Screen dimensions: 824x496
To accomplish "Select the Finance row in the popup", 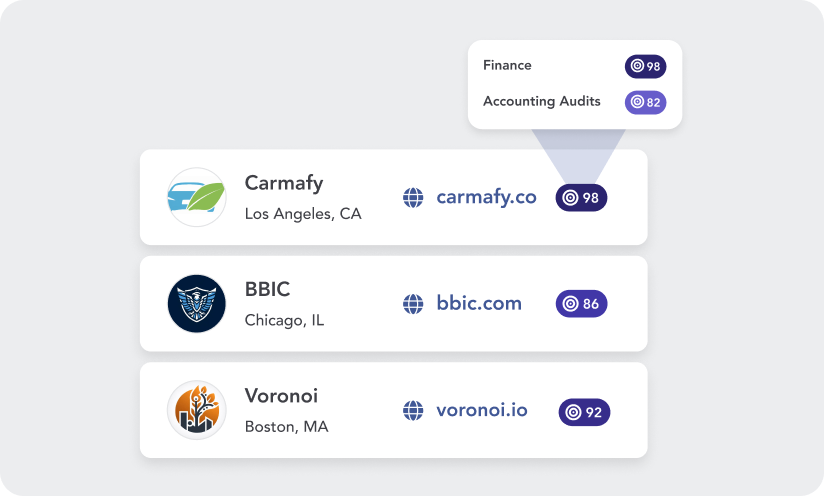I will tap(508, 66).
